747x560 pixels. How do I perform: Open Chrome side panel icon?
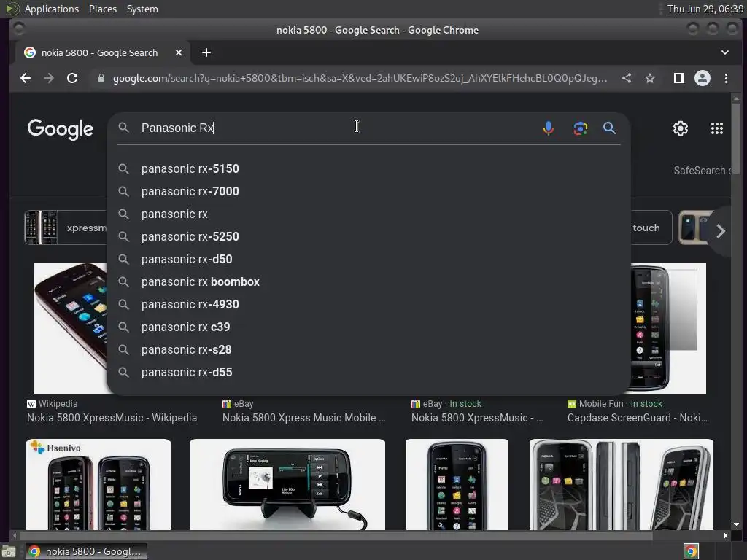679,78
